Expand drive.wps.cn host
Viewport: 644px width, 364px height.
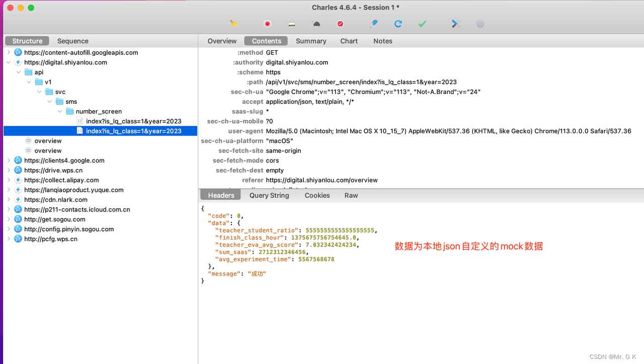tap(9, 170)
